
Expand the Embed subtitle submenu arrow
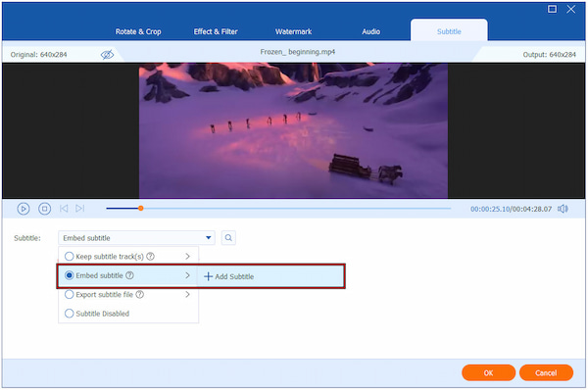pyautogui.click(x=187, y=275)
